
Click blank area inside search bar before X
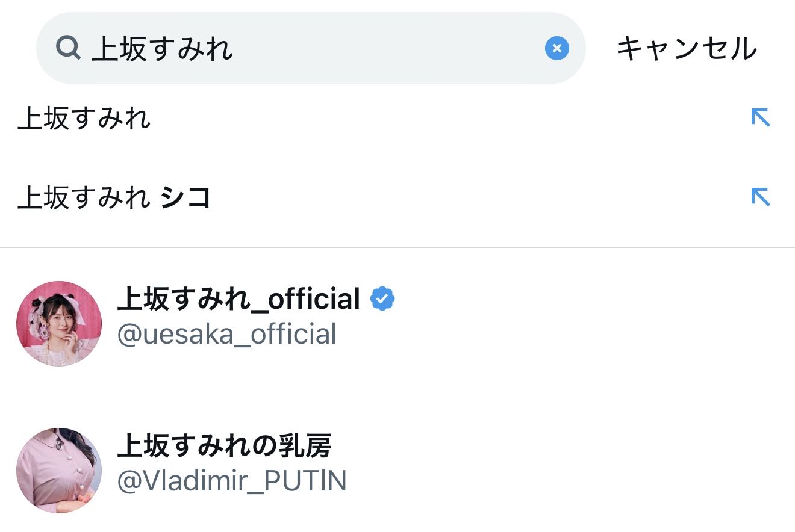coord(391,48)
